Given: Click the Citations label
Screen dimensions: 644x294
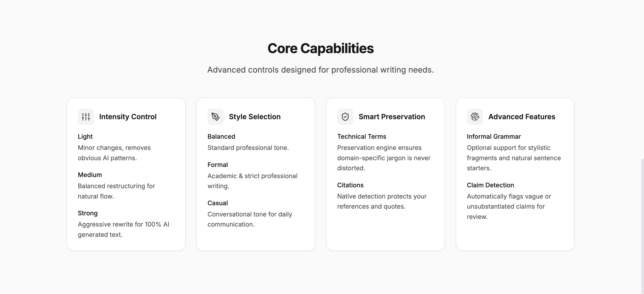Looking at the screenshot, I should tap(350, 185).
